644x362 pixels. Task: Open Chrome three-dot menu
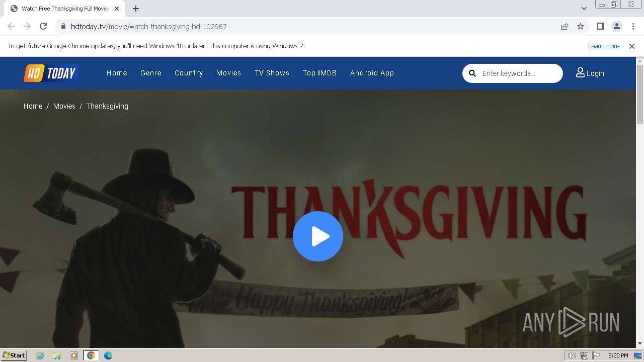(x=632, y=26)
